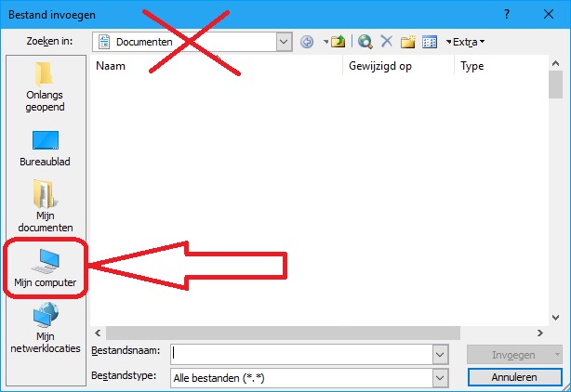Click the horizontal scrollbar right arrow
Viewport: 571px width, 392px height.
coord(540,333)
